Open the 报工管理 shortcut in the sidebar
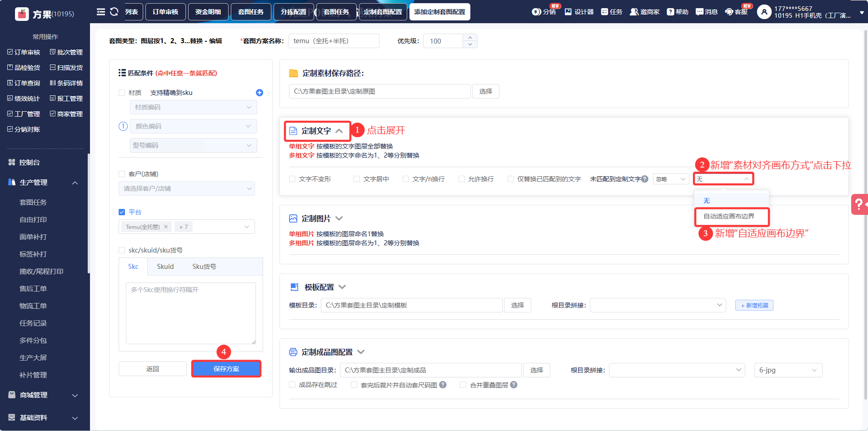Viewport: 868px width, 431px height. (66, 99)
